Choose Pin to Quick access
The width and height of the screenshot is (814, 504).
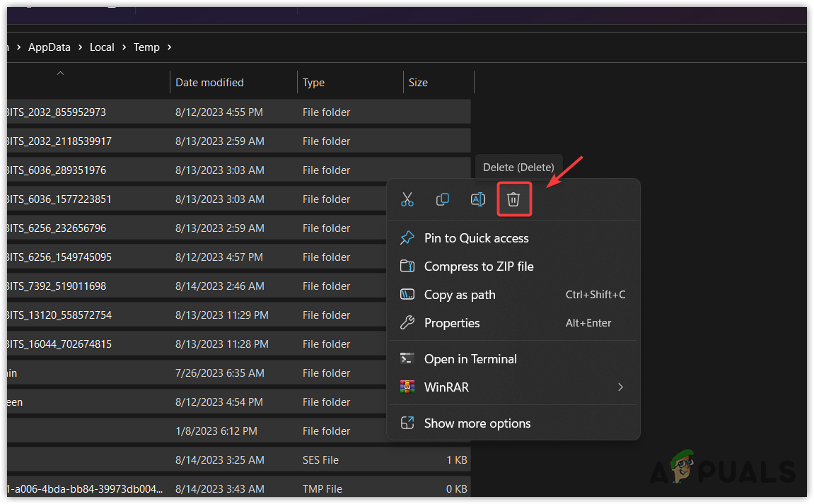513,238
